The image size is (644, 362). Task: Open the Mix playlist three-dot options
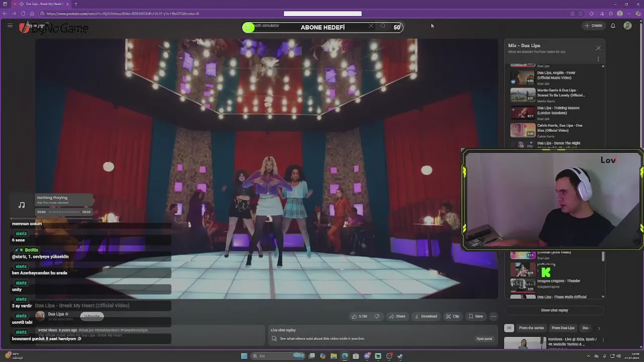[x=598, y=59]
